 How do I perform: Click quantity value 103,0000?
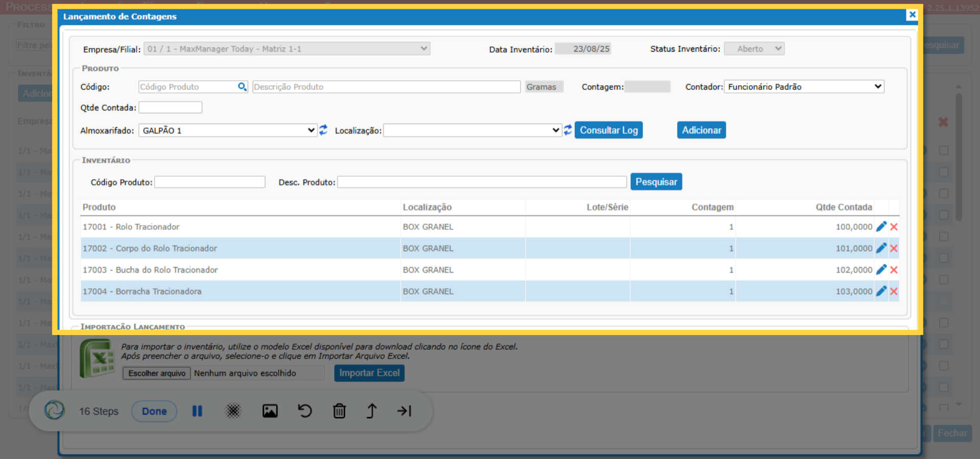coord(854,291)
